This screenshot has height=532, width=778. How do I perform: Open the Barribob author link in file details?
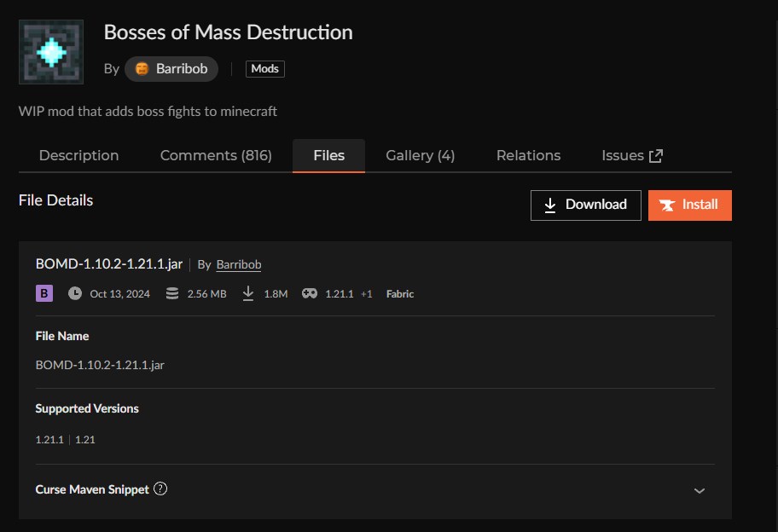(239, 265)
